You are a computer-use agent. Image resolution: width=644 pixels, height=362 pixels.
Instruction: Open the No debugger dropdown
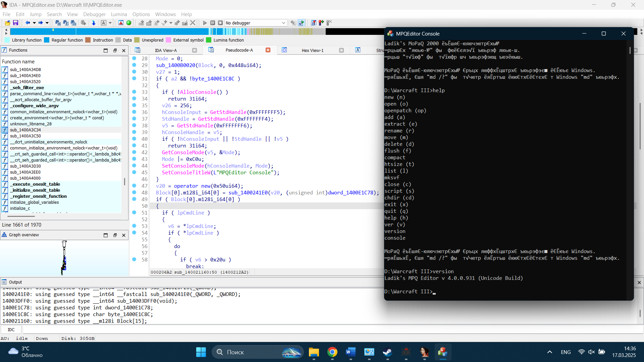255,23
